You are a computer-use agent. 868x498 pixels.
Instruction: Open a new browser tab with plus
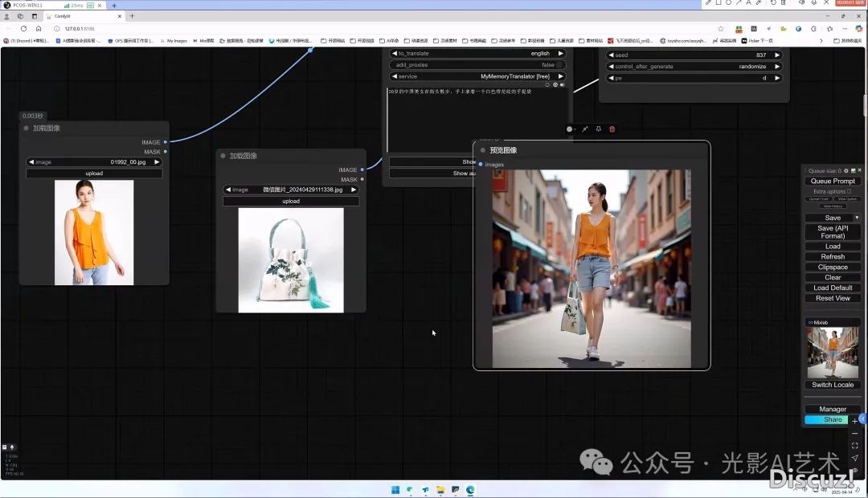(132, 16)
